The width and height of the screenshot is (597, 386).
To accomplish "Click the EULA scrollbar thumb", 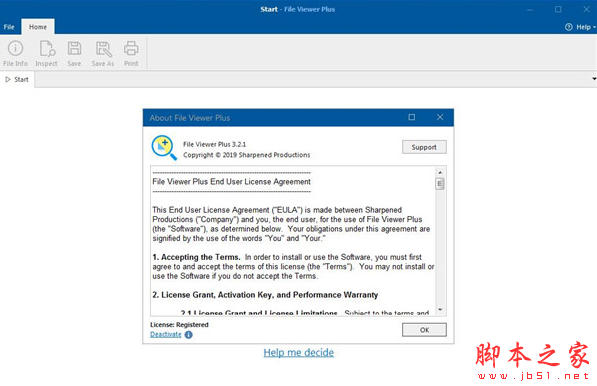I will tap(440, 184).
